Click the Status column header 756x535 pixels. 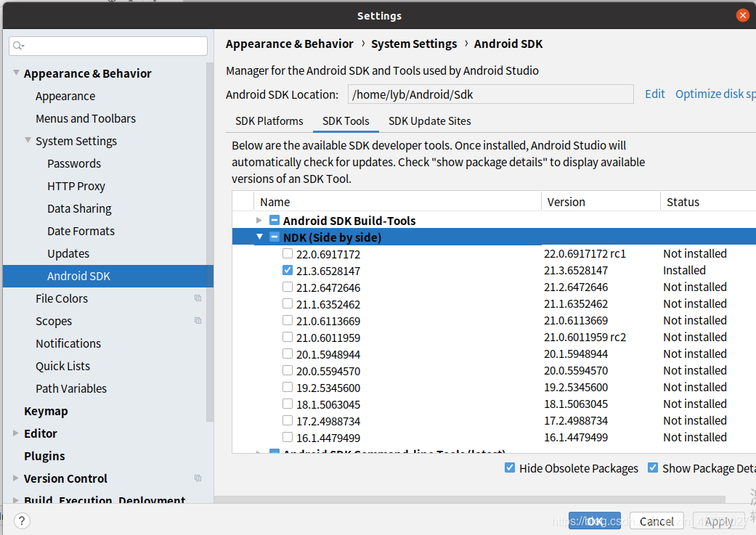point(708,202)
